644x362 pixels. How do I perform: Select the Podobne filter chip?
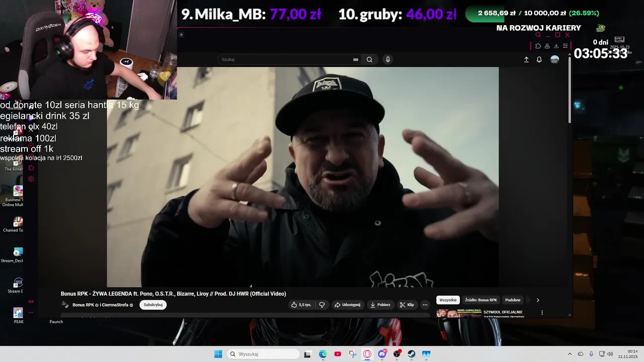[513, 300]
